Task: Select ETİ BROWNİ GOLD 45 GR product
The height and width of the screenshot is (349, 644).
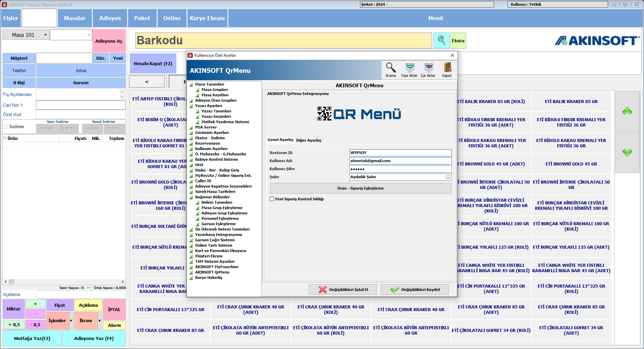Action: point(571,164)
